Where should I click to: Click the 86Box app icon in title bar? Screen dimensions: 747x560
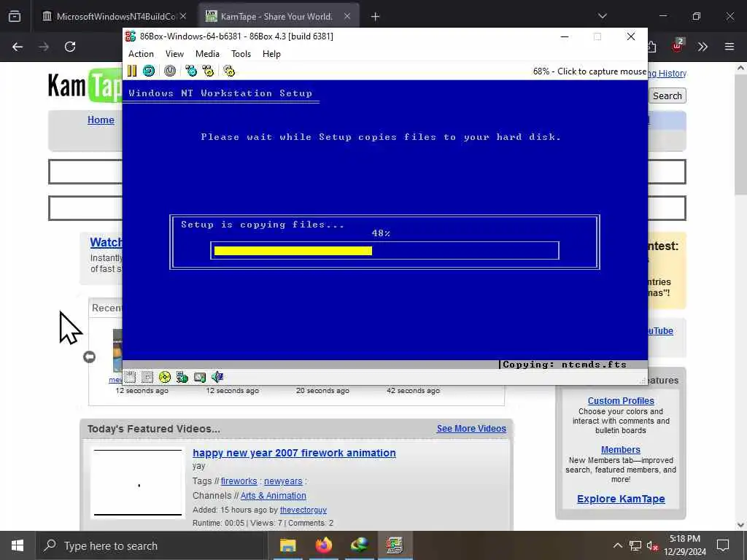click(131, 36)
